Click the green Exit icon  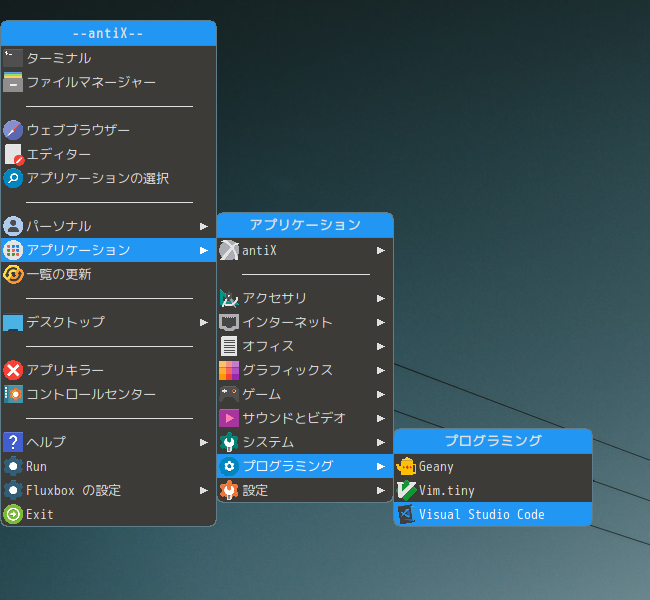13,514
